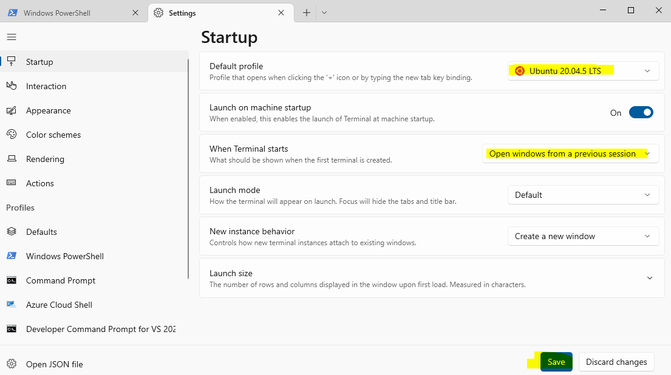This screenshot has height=375, width=671.
Task: Click the gear icon on the Settings tab
Action: (x=158, y=13)
